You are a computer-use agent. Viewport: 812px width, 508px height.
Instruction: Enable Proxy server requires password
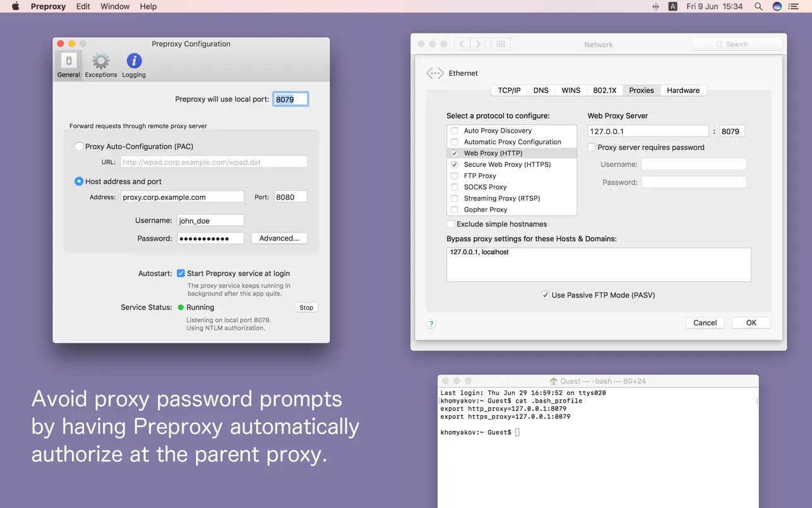[591, 147]
